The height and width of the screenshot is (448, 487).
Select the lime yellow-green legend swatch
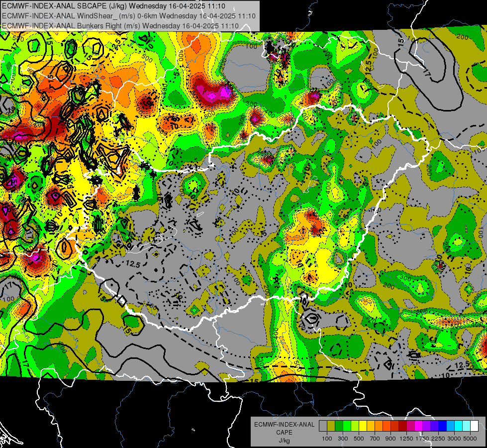(355, 426)
